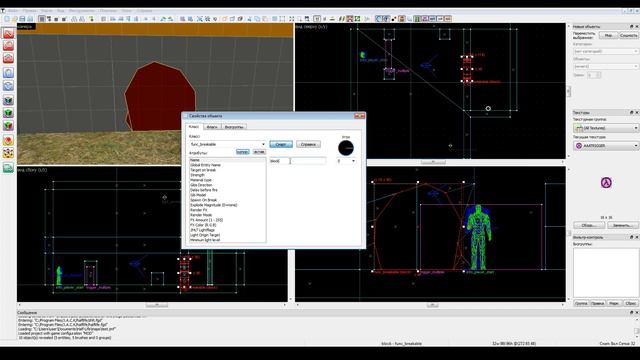Click the black angle dial in properties dialog
Screen dimensions: 640x360
[346, 148]
